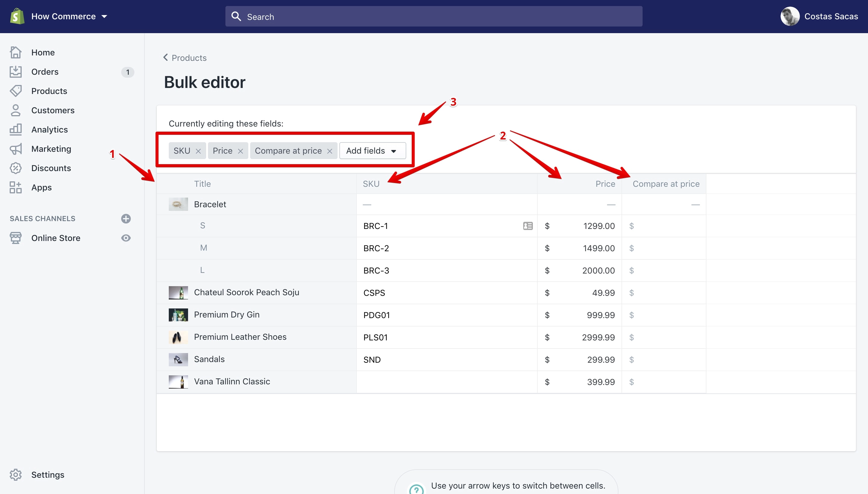868x494 pixels.
Task: Click the Compare at price column header
Action: click(x=666, y=184)
